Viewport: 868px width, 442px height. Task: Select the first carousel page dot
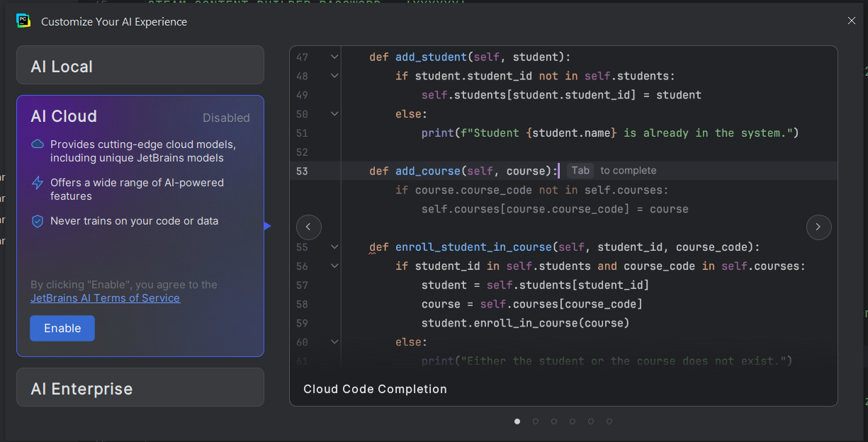(x=517, y=421)
